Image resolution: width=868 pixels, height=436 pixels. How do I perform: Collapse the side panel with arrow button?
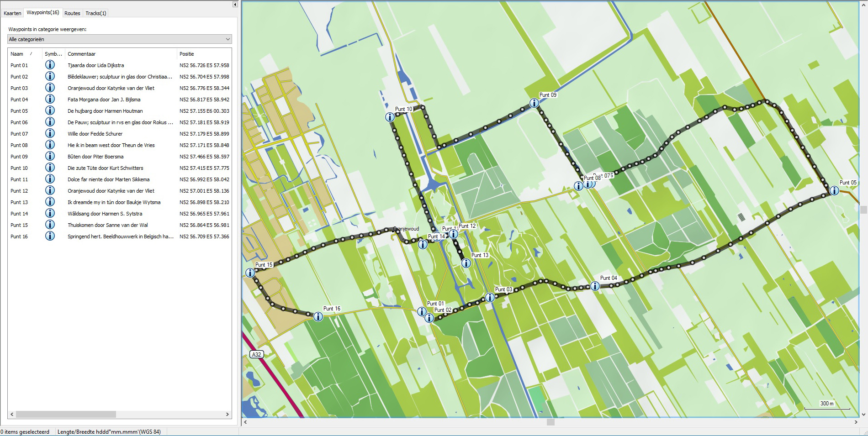tap(235, 5)
